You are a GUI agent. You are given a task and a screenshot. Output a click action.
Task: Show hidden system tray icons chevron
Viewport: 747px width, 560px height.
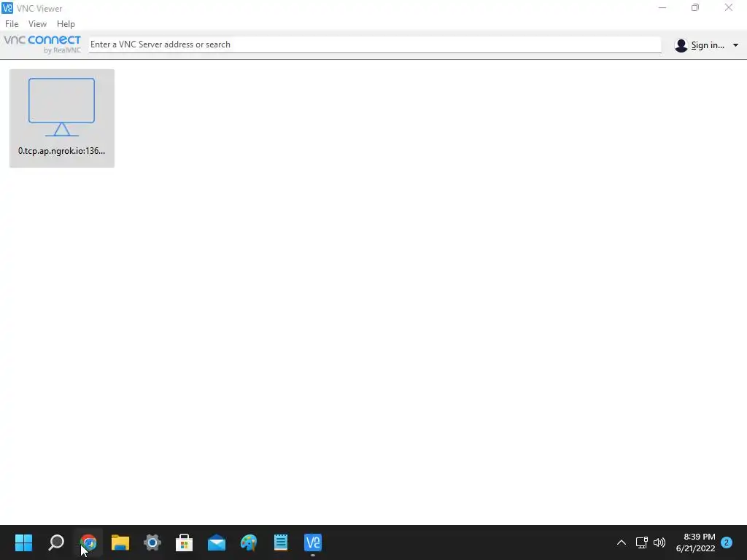[x=622, y=542]
